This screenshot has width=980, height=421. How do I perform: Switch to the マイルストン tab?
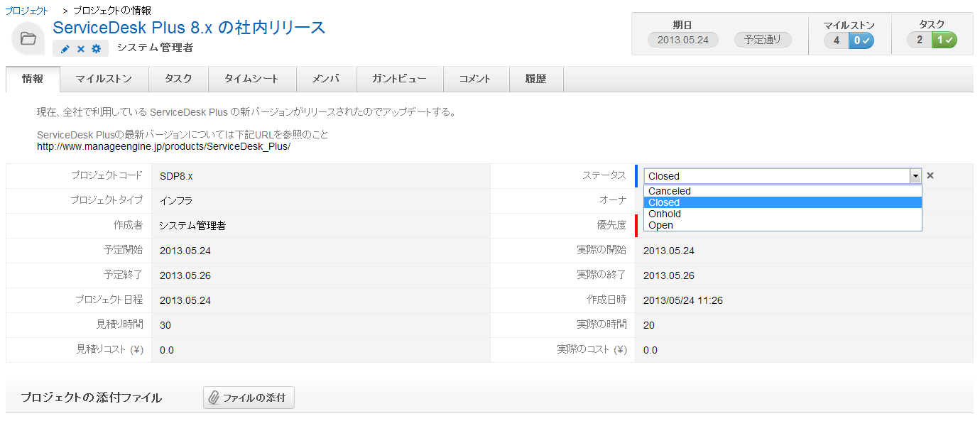click(x=104, y=79)
